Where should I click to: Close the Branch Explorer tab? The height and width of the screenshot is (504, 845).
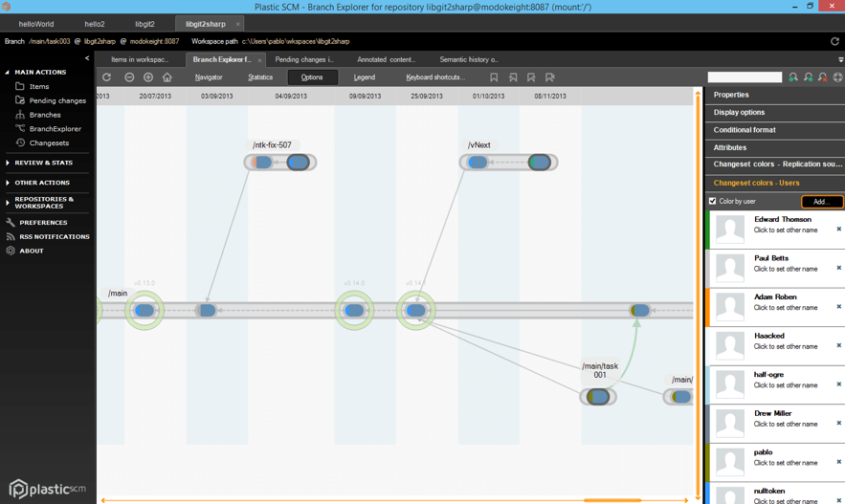point(259,60)
